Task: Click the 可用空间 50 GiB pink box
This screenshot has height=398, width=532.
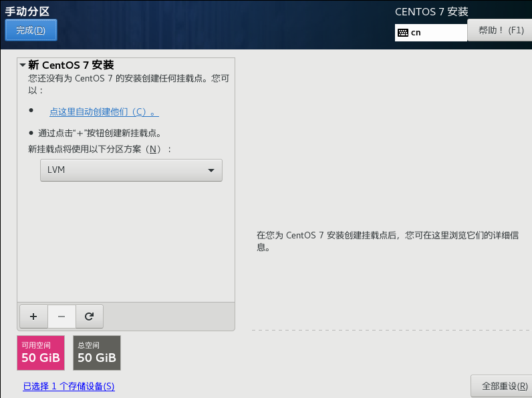Action: [41, 353]
